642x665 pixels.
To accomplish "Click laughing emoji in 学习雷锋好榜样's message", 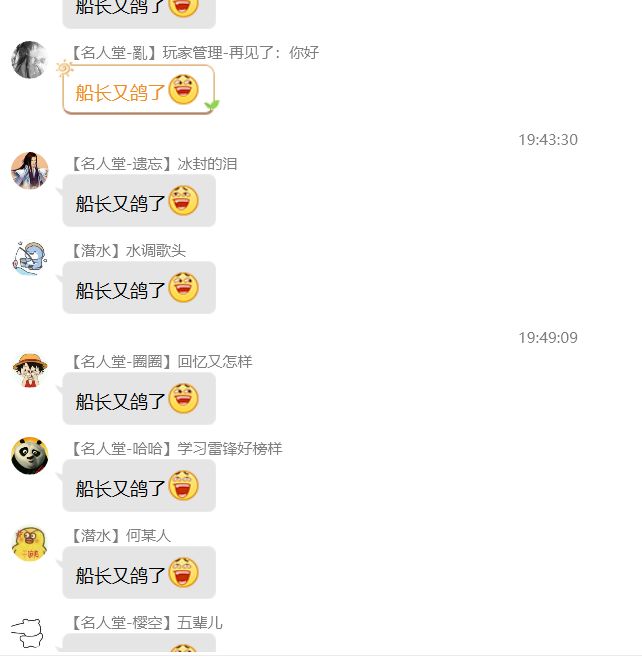I will (x=183, y=486).
